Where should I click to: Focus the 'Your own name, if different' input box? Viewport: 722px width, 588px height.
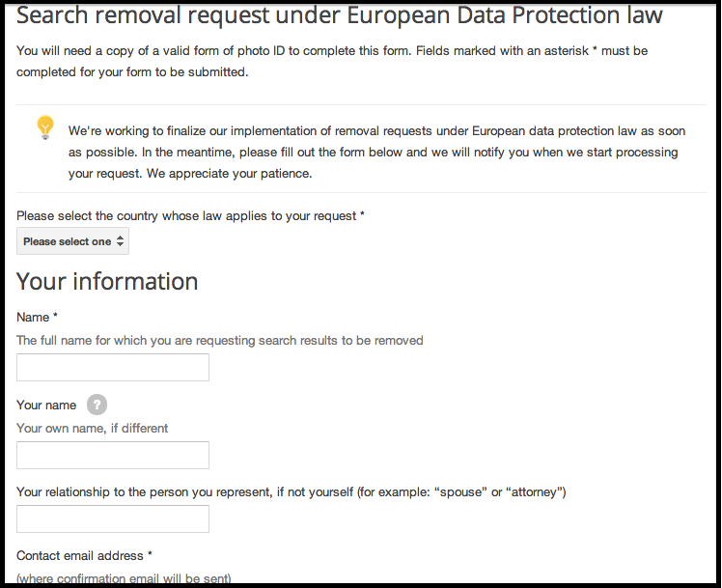113,455
